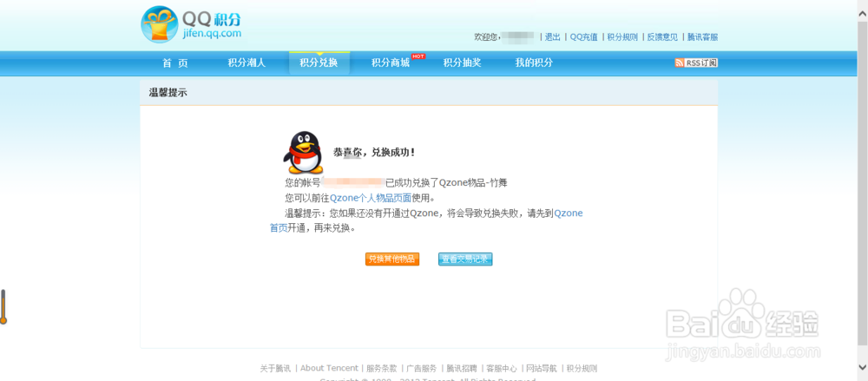868x381 pixels.
Task: Click the jifen.qq.com logo text
Action: [x=212, y=33]
